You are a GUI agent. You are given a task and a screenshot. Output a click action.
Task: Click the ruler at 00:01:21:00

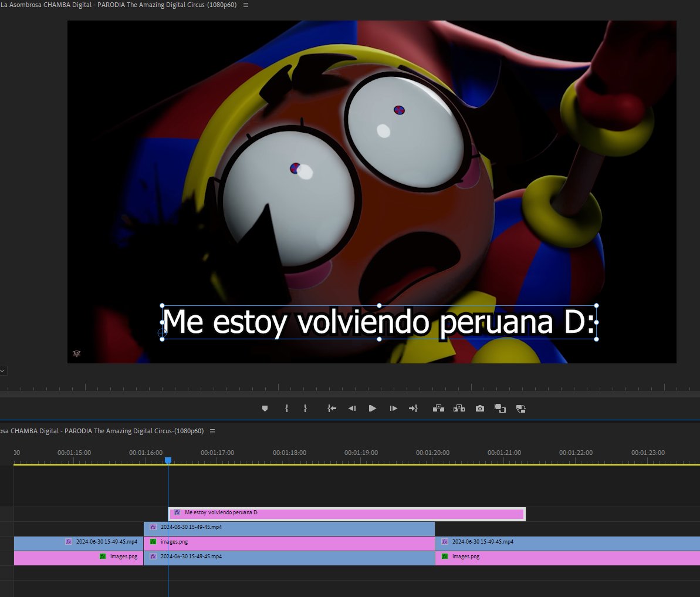505,453
